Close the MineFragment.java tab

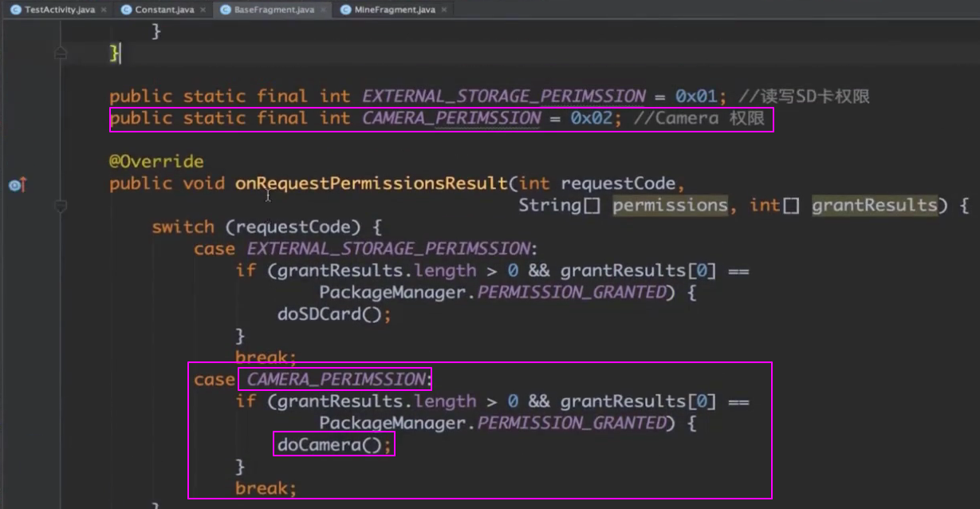(443, 10)
